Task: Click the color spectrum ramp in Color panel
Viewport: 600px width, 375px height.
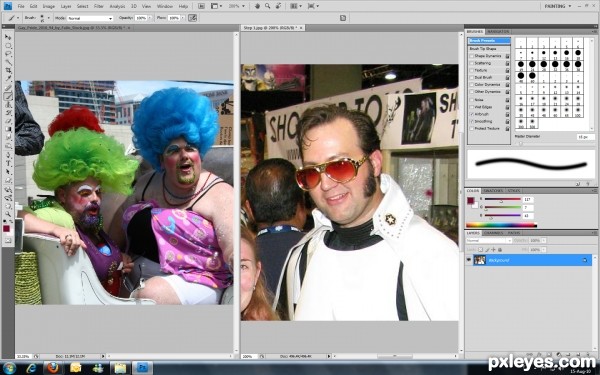Action: pyautogui.click(x=502, y=225)
